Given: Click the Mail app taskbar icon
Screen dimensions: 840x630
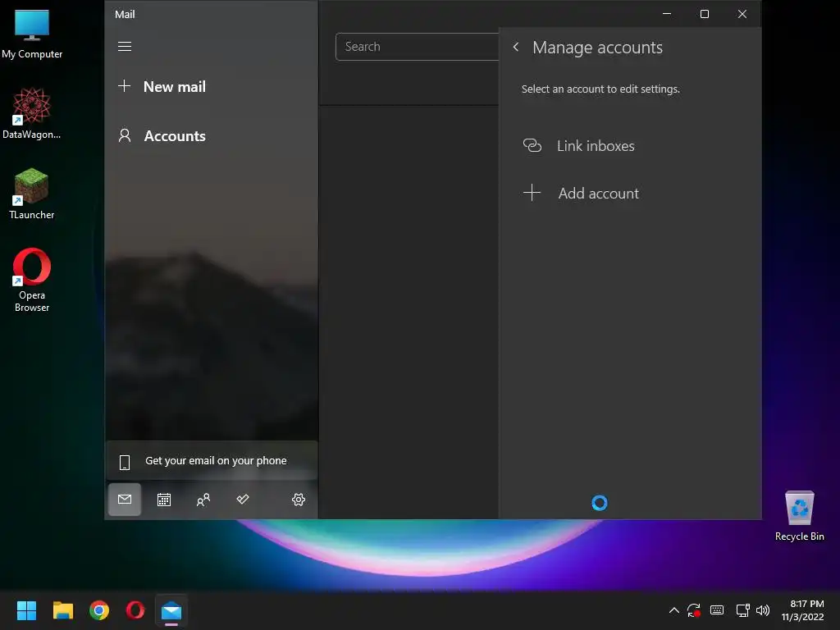Looking at the screenshot, I should [x=171, y=610].
